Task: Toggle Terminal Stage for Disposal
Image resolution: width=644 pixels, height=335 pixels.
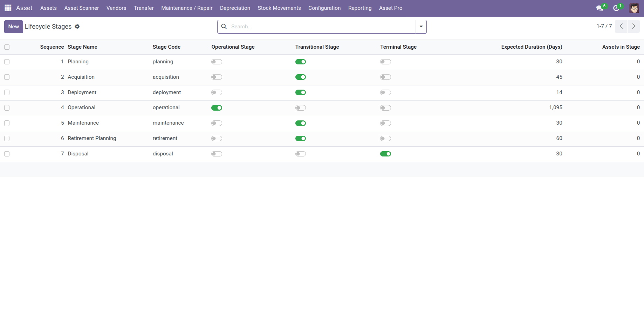Action: [x=386, y=154]
